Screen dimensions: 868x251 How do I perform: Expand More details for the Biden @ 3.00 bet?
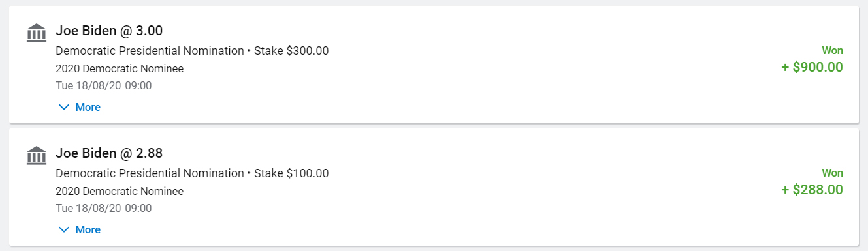[x=80, y=107]
